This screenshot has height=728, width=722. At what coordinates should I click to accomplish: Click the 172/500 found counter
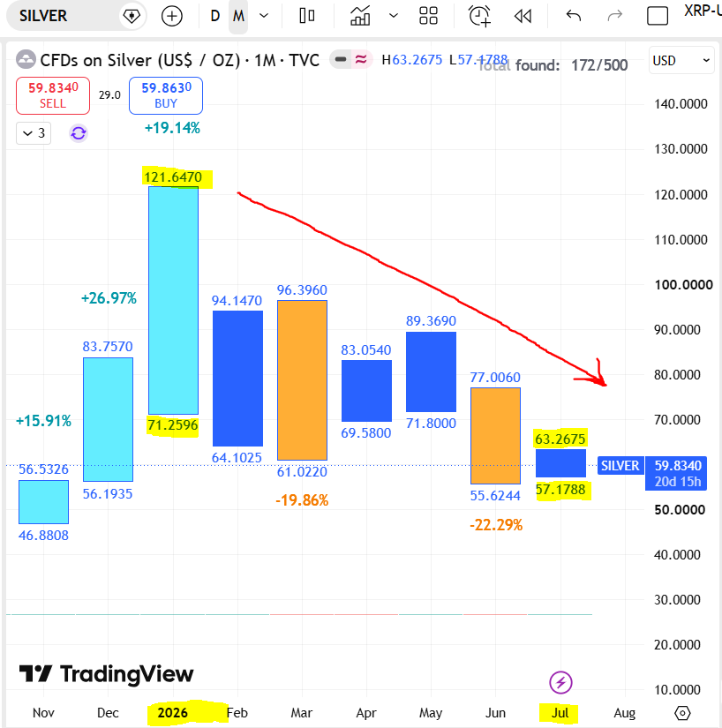pyautogui.click(x=599, y=65)
